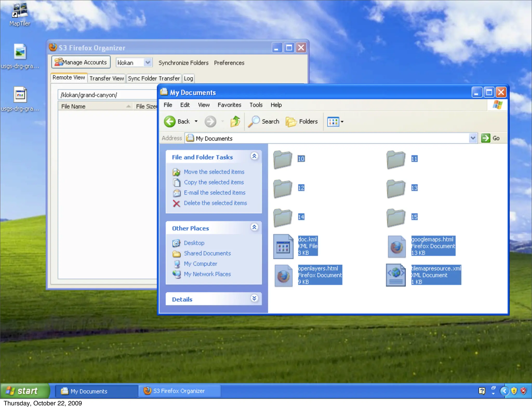Toggle the Folders pane button
The image size is (532, 409).
coord(302,121)
